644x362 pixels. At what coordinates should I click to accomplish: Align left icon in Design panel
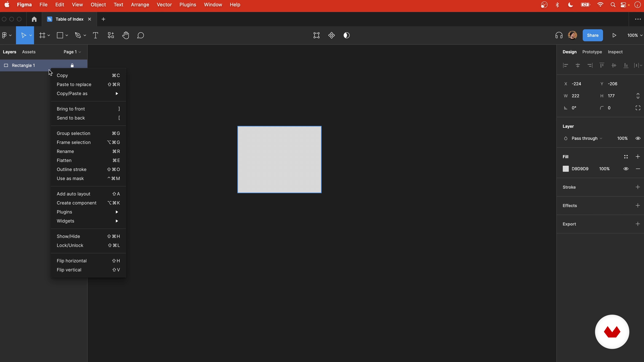point(566,66)
